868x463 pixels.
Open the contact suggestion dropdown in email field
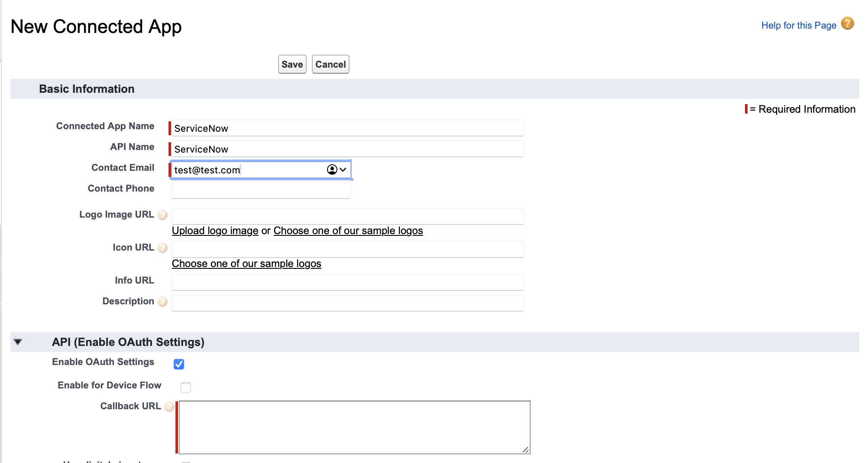click(x=343, y=170)
